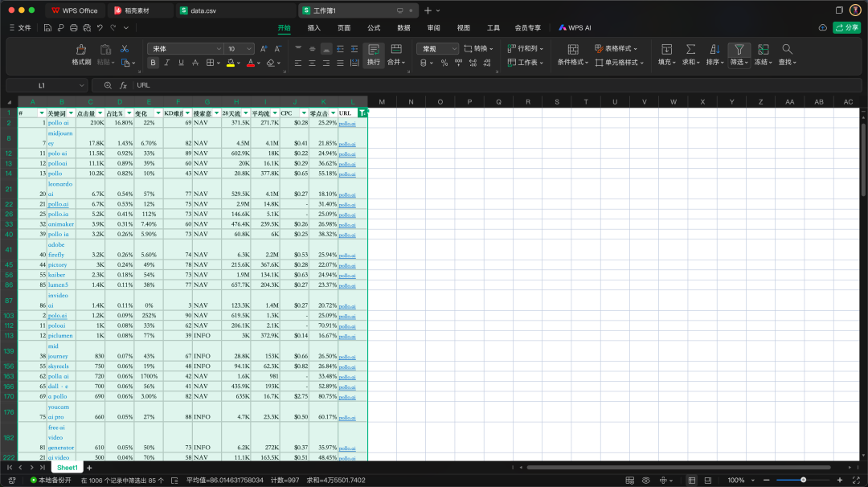Click the yellow fill color swatch
868x487 pixels.
pos(231,63)
